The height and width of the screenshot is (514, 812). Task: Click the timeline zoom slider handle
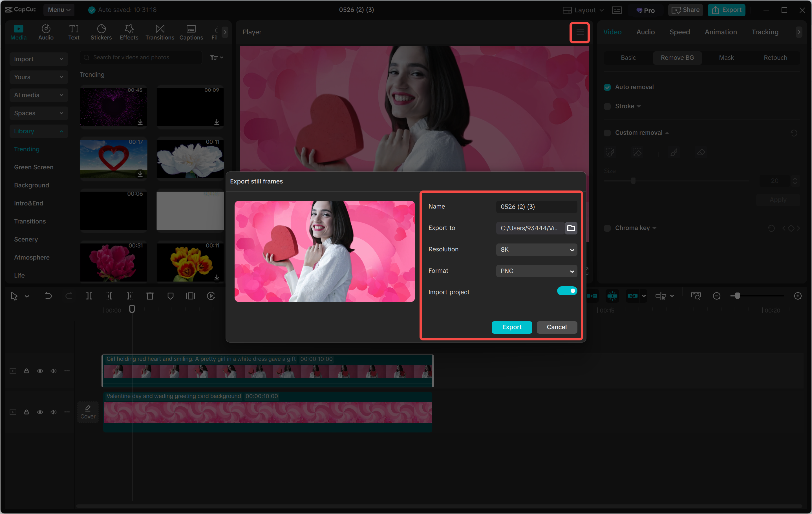click(x=737, y=296)
